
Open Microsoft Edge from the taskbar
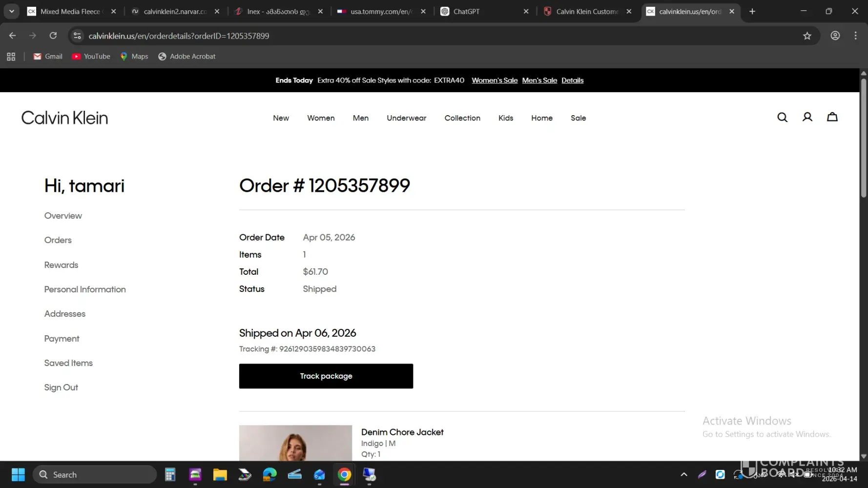(269, 474)
